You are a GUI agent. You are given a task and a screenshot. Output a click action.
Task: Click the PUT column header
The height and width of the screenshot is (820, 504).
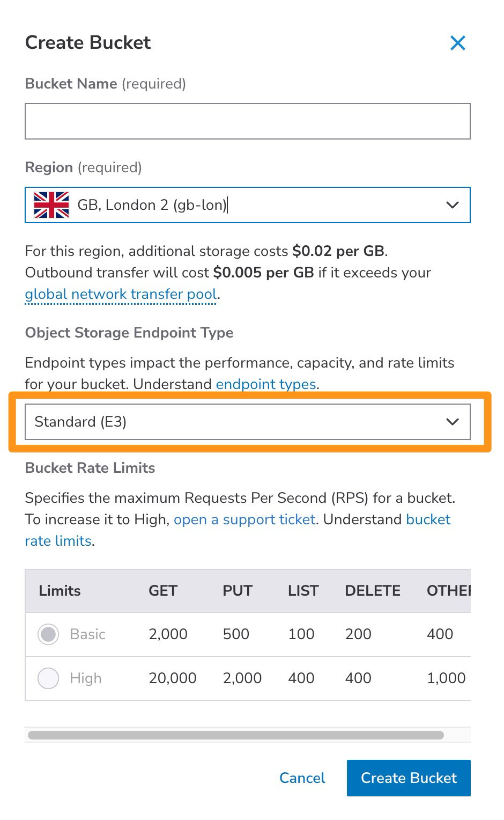click(x=238, y=591)
